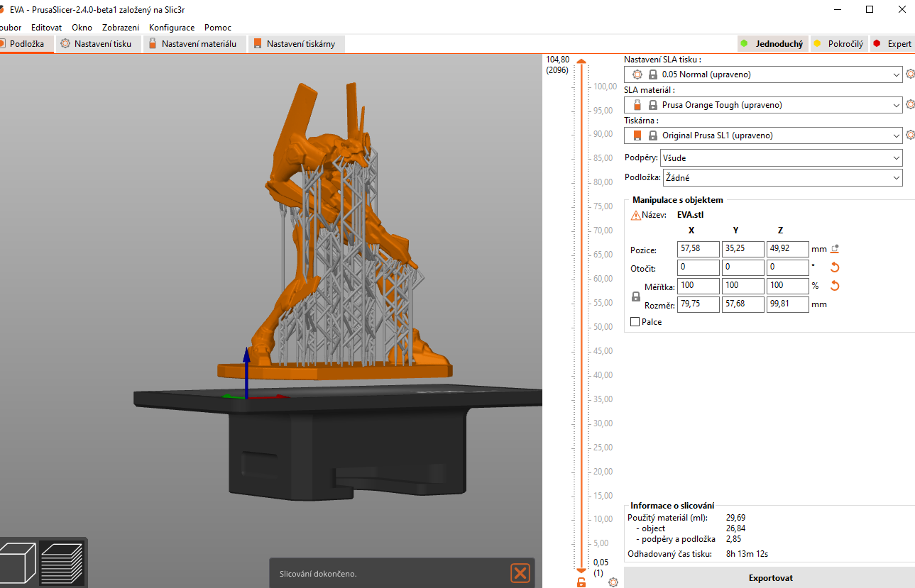Click the Měřítka X field
This screenshot has width=915, height=588.
698,286
